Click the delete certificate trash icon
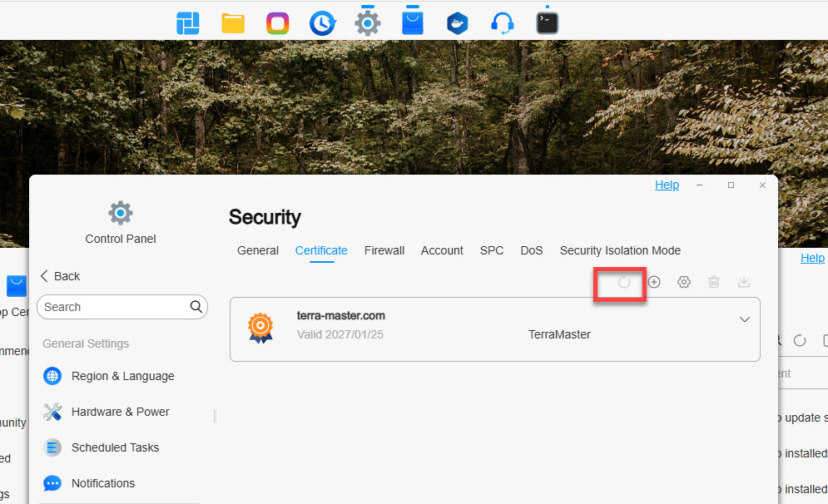The height and width of the screenshot is (504, 828). tap(714, 282)
